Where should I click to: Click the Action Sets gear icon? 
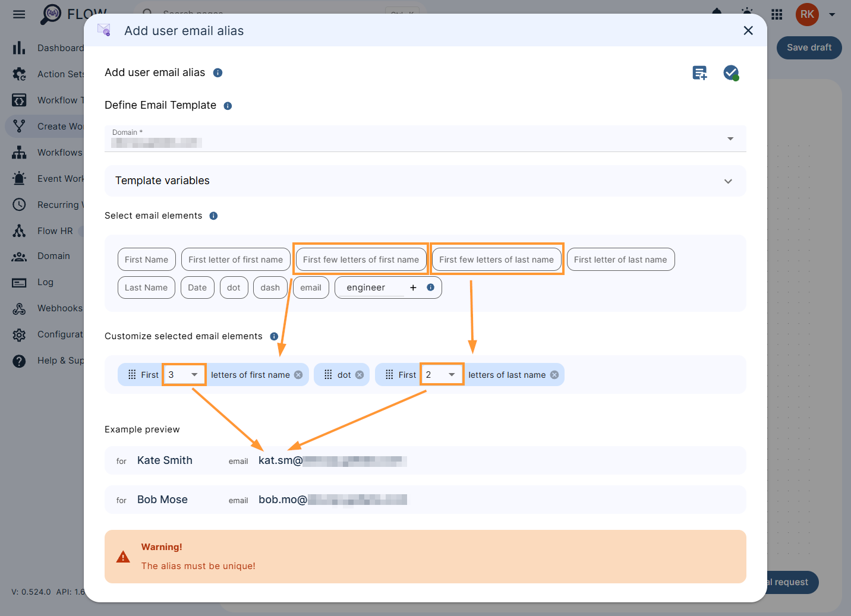pos(19,74)
